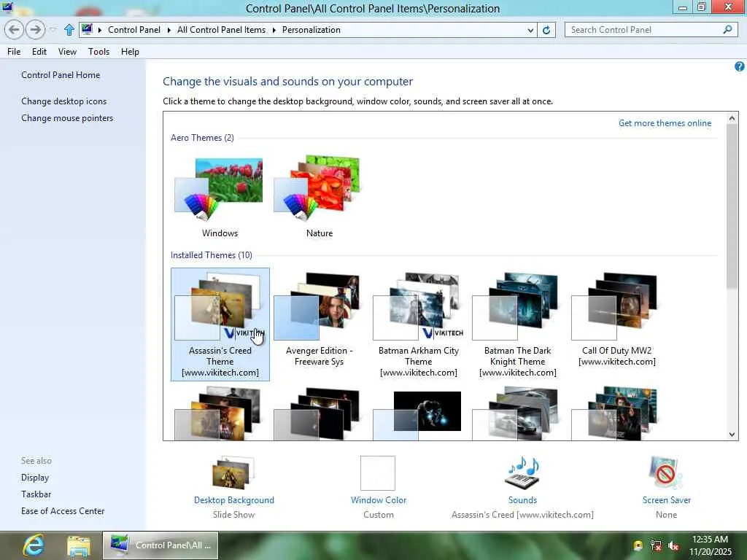Screen dimensions: 747x560
Task: Open File Explorer from taskbar
Action: [x=79, y=546]
